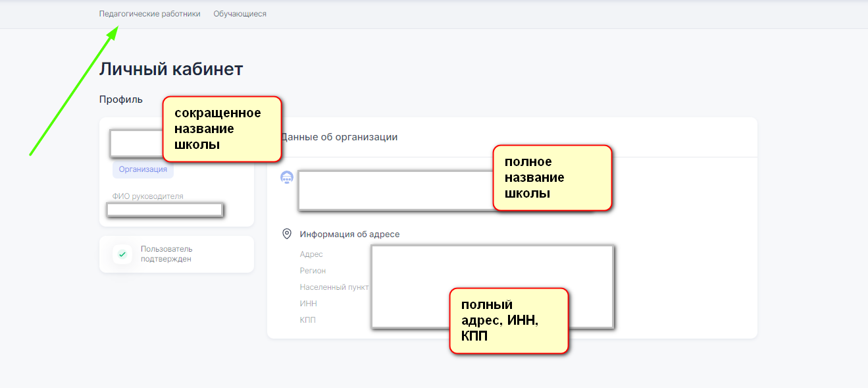Screen dimensions: 868x388
Task: Click the Регион field label
Action: (x=313, y=271)
